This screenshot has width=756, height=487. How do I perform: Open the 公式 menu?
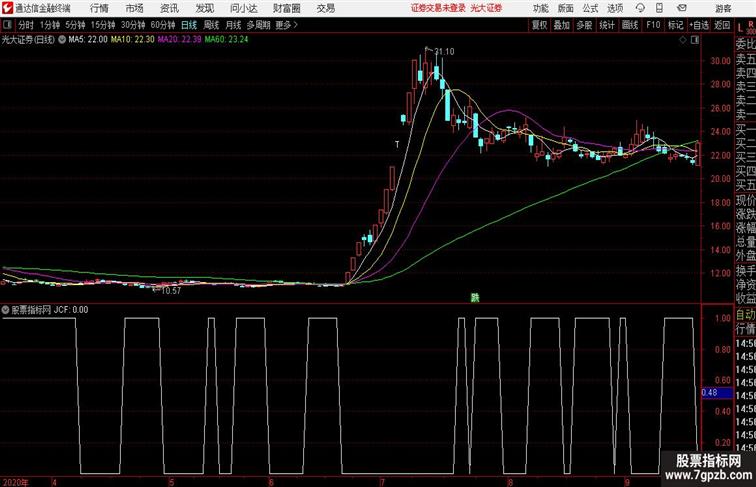[590, 8]
